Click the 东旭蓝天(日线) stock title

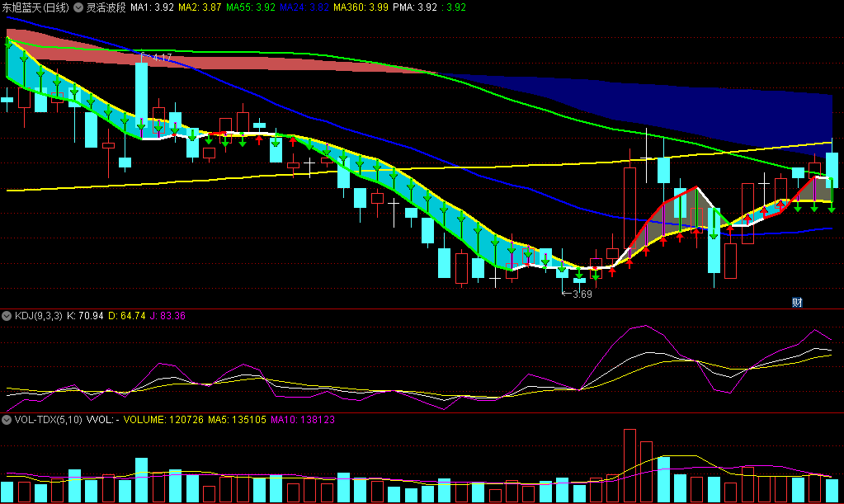pos(35,7)
